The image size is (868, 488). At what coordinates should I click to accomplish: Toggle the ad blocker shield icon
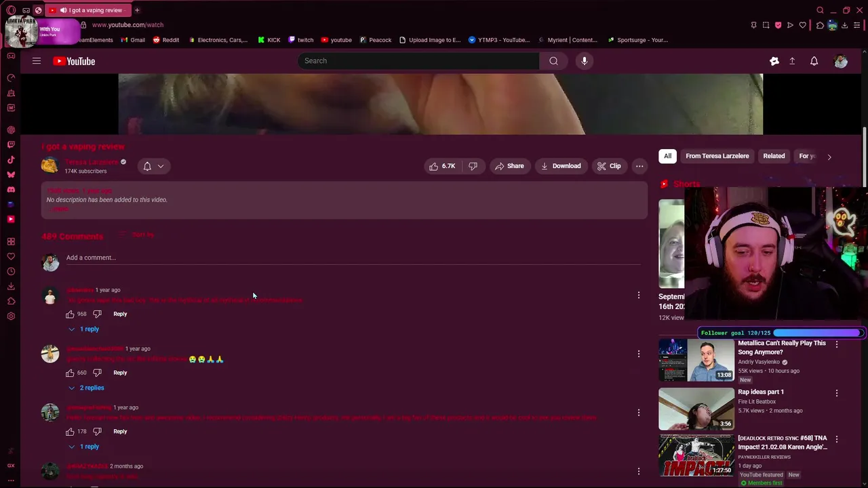pyautogui.click(x=778, y=25)
